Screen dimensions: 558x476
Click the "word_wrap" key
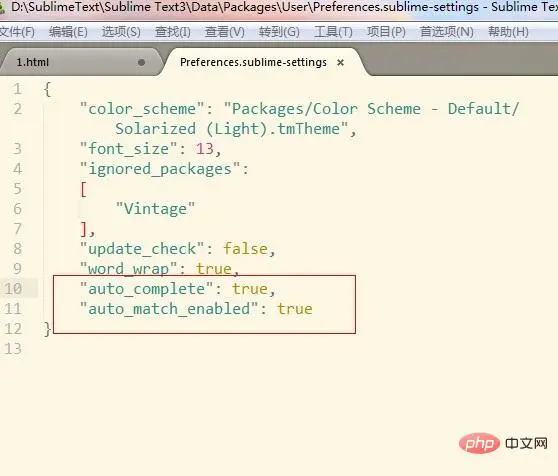tap(128, 268)
